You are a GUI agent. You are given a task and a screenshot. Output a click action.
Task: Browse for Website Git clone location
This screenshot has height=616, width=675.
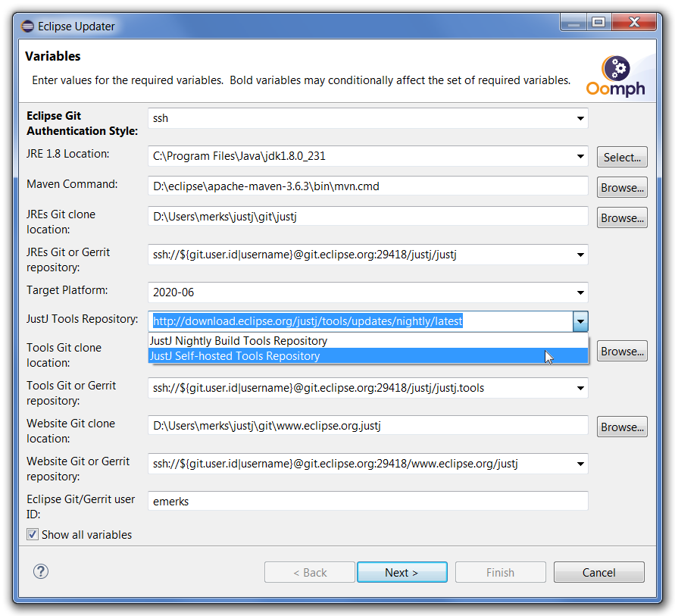click(622, 427)
